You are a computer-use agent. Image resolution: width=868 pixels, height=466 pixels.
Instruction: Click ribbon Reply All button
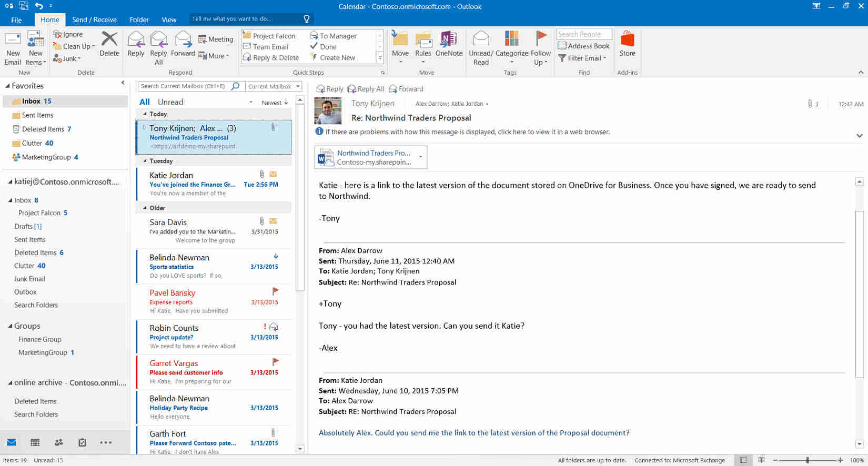point(158,48)
